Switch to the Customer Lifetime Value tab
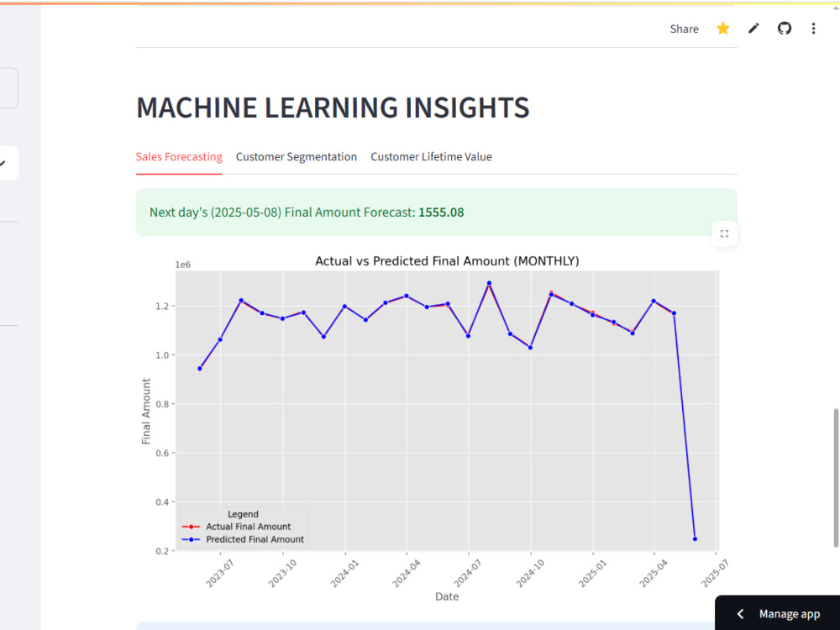The height and width of the screenshot is (630, 840). (x=431, y=157)
